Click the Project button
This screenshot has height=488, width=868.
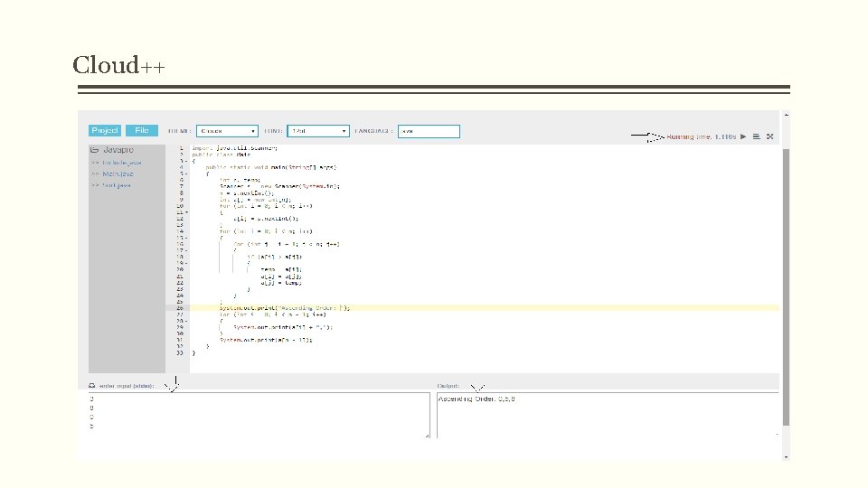tap(105, 130)
